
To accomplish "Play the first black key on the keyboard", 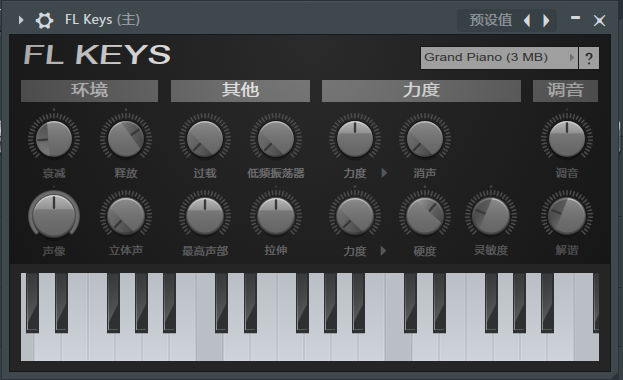I will point(33,302).
